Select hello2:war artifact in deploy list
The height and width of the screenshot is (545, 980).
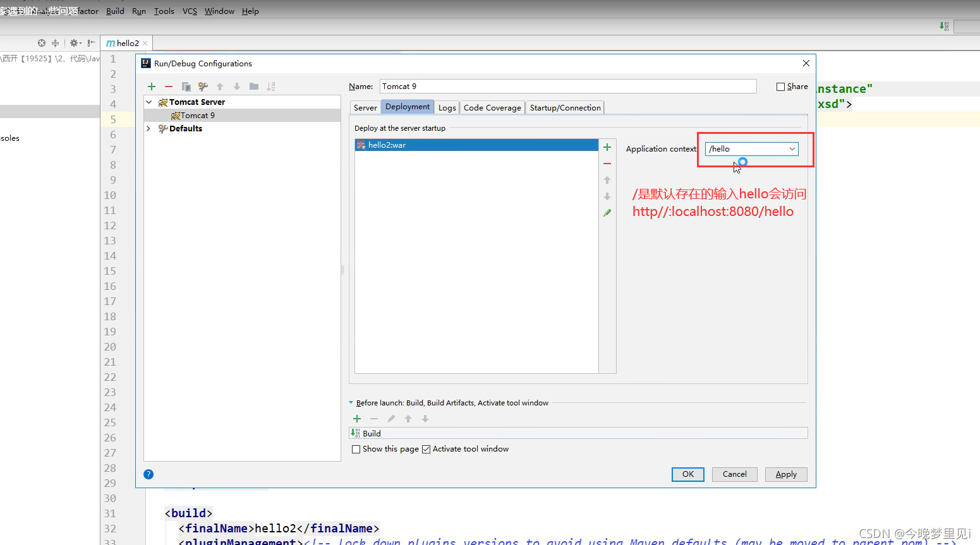click(476, 145)
